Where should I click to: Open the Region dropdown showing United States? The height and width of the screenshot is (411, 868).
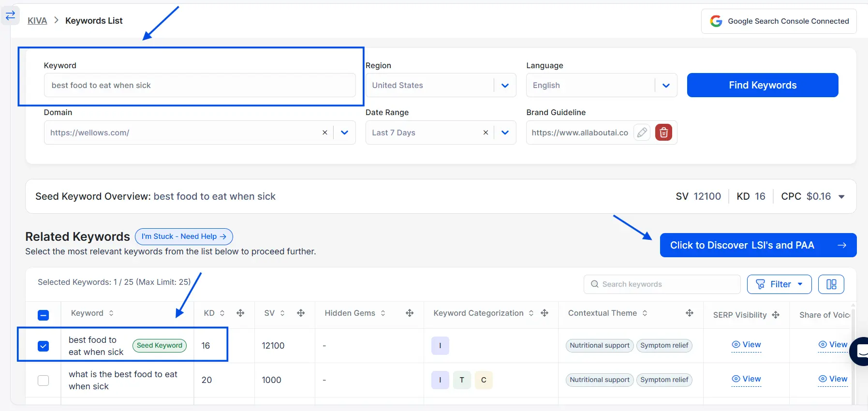point(441,85)
